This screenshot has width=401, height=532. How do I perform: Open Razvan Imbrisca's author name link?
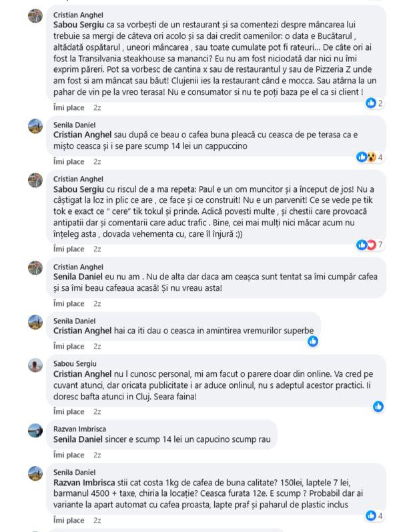click(x=79, y=429)
